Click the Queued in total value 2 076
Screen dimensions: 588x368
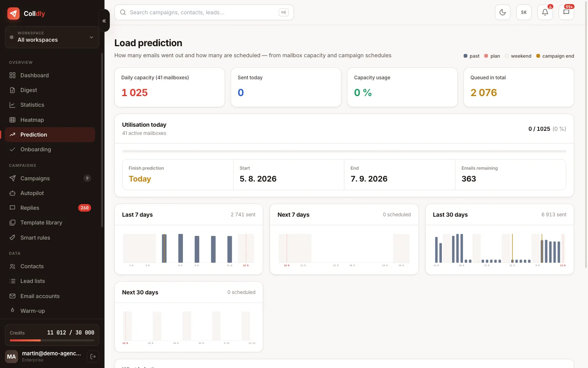pyautogui.click(x=483, y=93)
